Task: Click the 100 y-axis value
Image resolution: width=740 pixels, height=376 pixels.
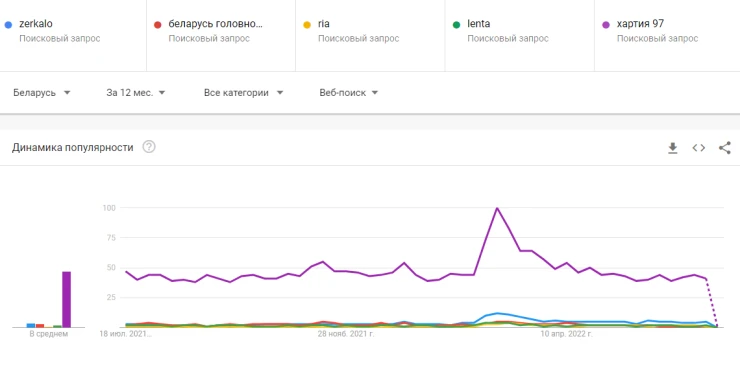Action: pos(109,208)
